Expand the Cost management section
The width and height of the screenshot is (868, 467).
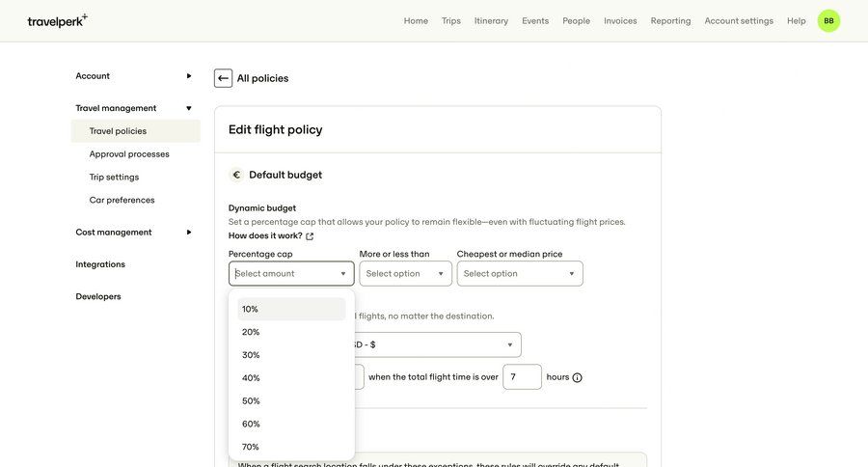tap(189, 233)
